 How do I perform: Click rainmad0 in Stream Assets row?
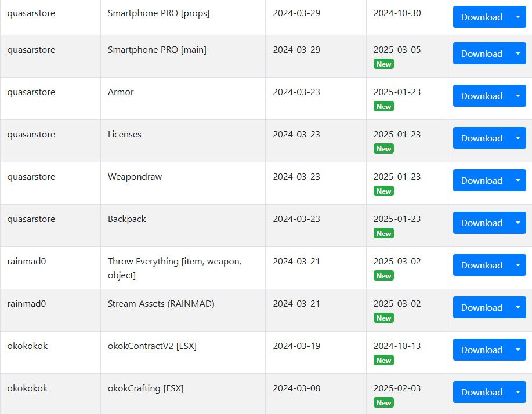pyautogui.click(x=27, y=304)
